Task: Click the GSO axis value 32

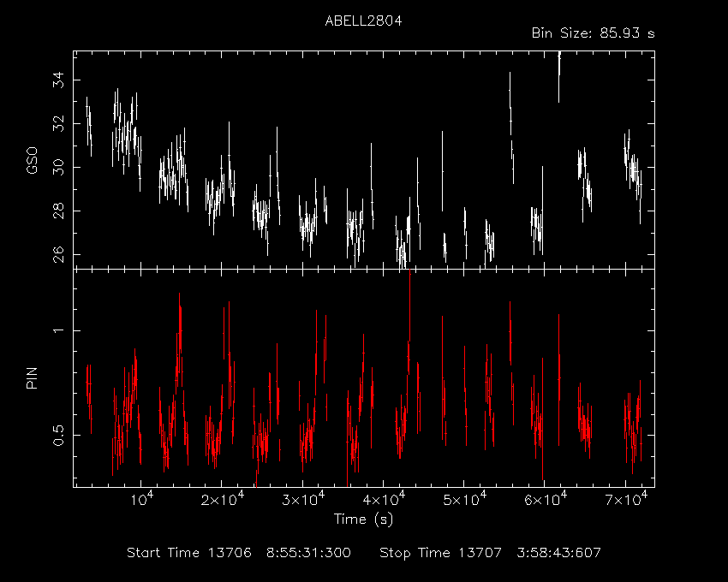Action: [58, 124]
